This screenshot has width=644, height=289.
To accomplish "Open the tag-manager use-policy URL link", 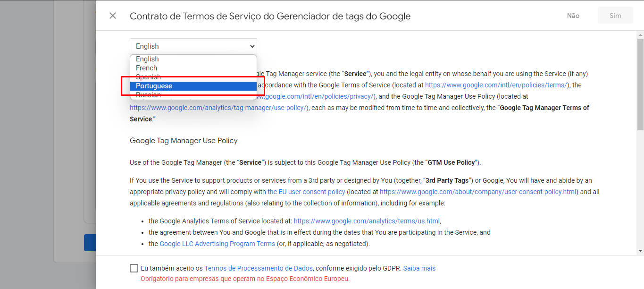I will (219, 108).
